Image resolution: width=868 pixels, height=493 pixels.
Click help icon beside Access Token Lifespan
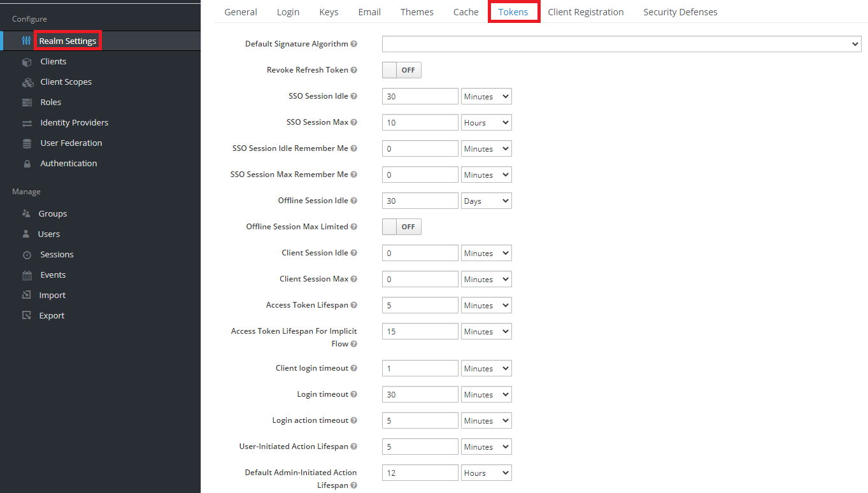click(353, 305)
